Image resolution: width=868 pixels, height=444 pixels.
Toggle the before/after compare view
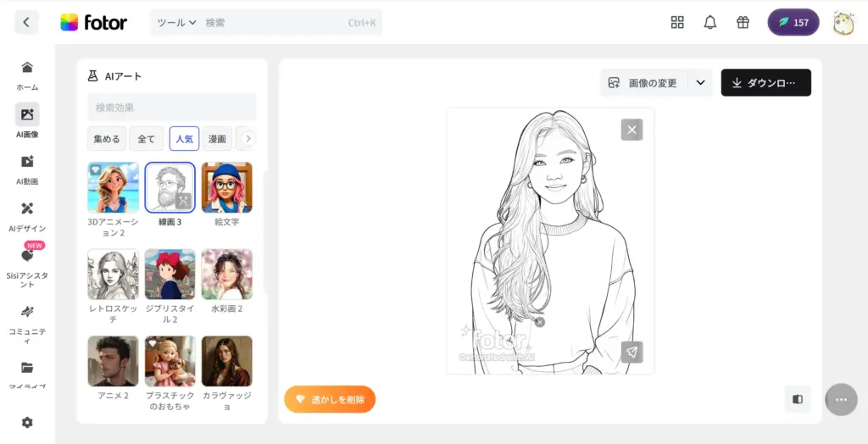pos(798,399)
